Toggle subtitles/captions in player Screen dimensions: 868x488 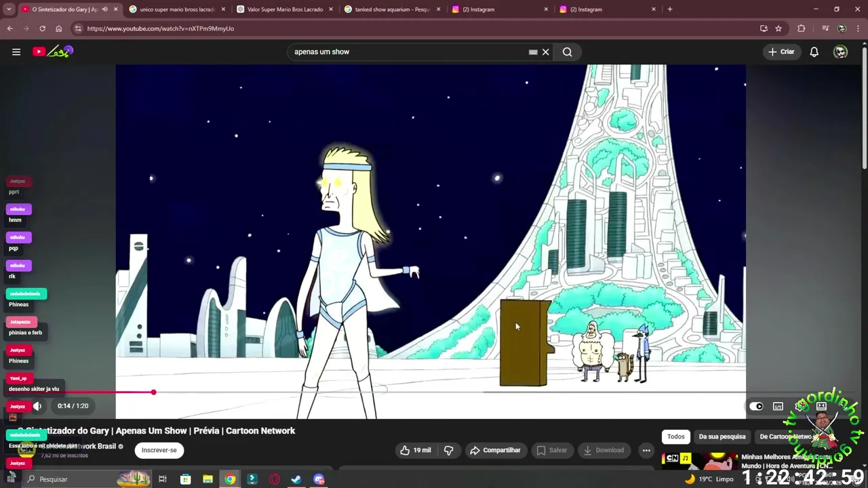778,407
